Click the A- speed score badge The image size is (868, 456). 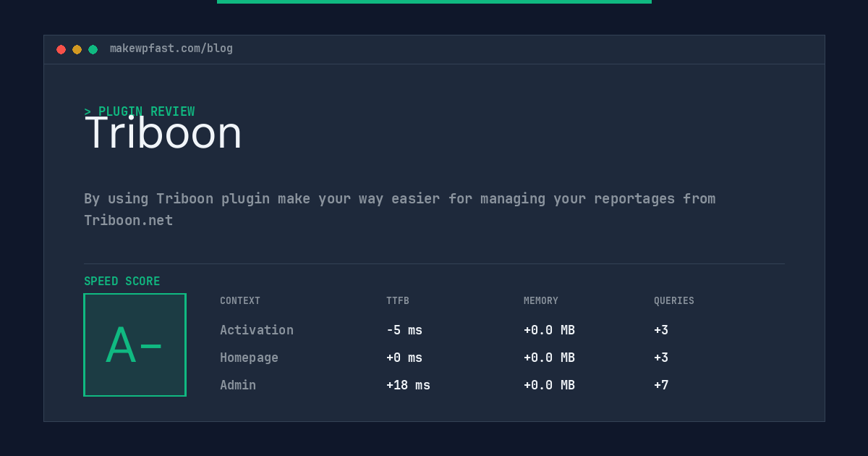[135, 345]
